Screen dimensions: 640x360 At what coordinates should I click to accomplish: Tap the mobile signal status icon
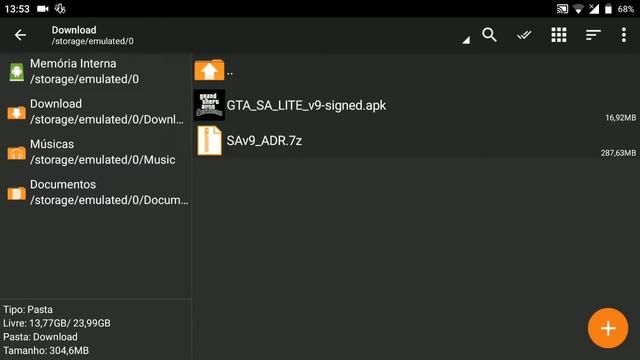pyautogui.click(x=594, y=9)
